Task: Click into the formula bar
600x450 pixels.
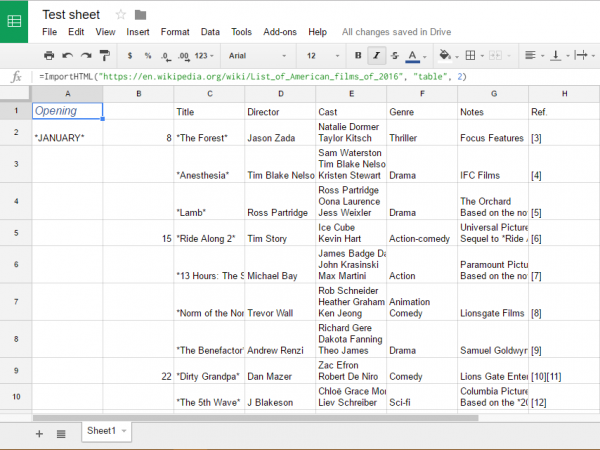Action: [314, 77]
